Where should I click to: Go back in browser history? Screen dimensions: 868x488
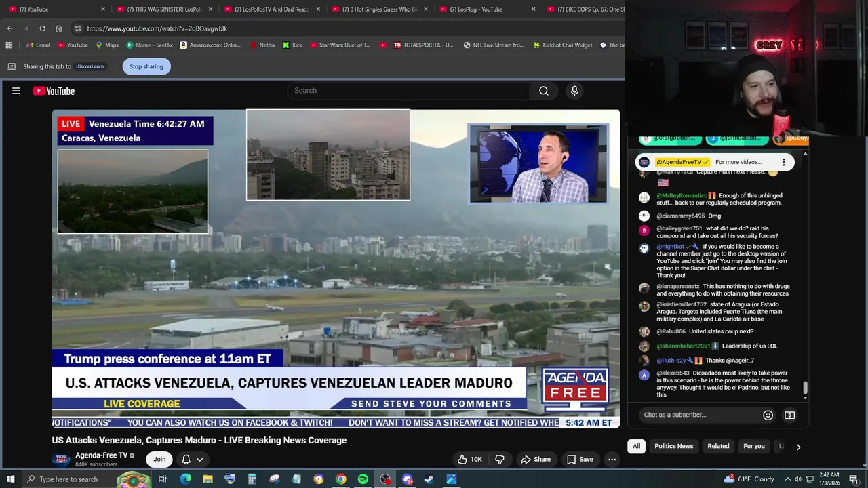tap(10, 28)
